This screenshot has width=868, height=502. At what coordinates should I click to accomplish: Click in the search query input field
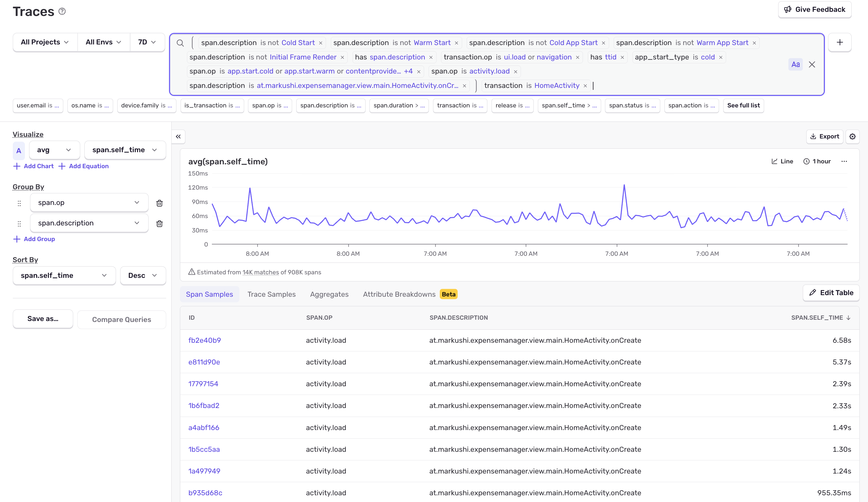pyautogui.click(x=689, y=86)
